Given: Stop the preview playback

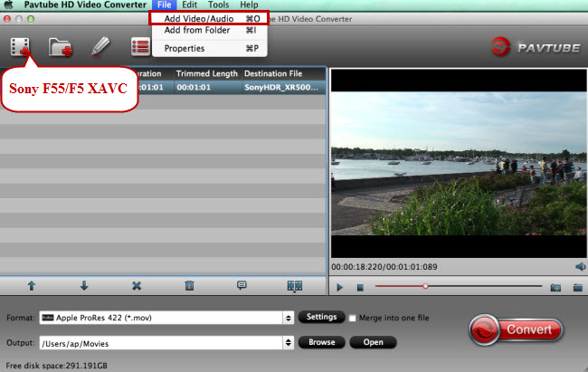Looking at the screenshot, I should [360, 288].
